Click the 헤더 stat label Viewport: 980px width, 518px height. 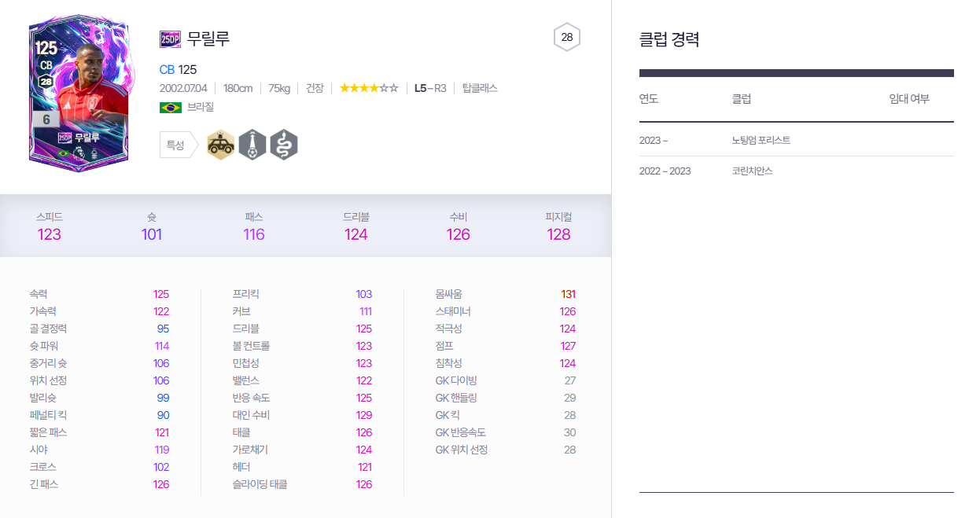coord(241,467)
